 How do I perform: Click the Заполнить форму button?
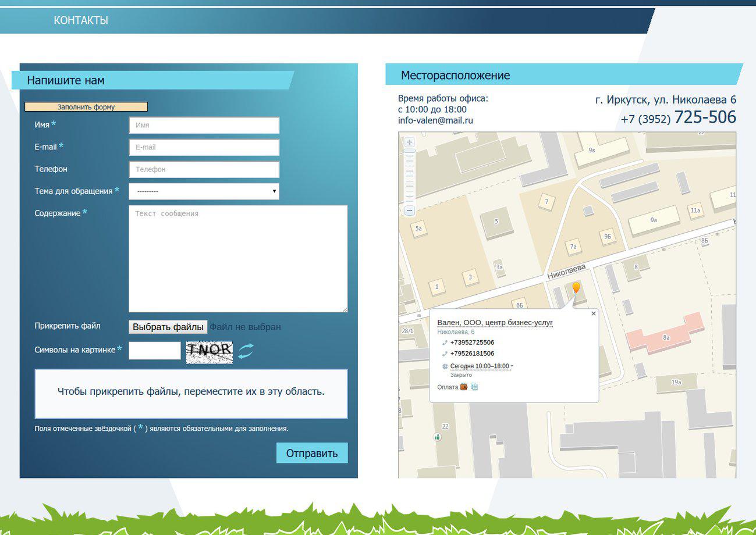tap(86, 107)
